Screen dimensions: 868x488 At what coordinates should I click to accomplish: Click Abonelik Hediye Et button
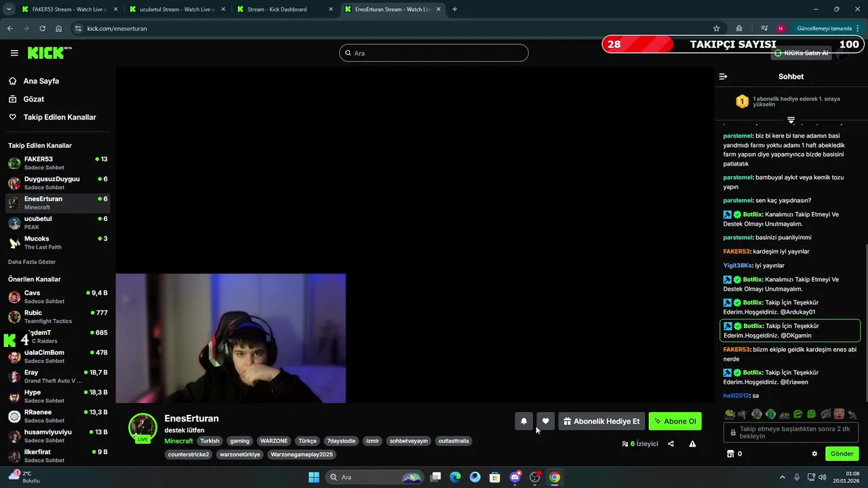[601, 421]
